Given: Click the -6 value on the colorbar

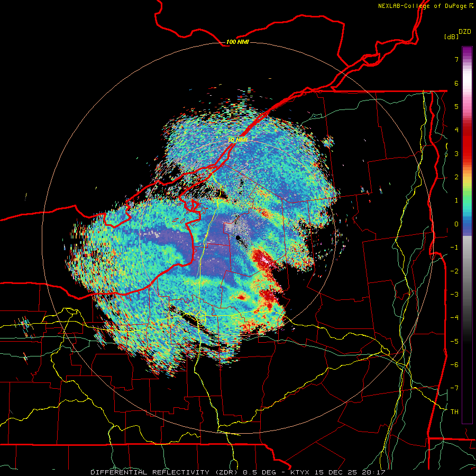Looking at the screenshot, I should [x=454, y=365].
